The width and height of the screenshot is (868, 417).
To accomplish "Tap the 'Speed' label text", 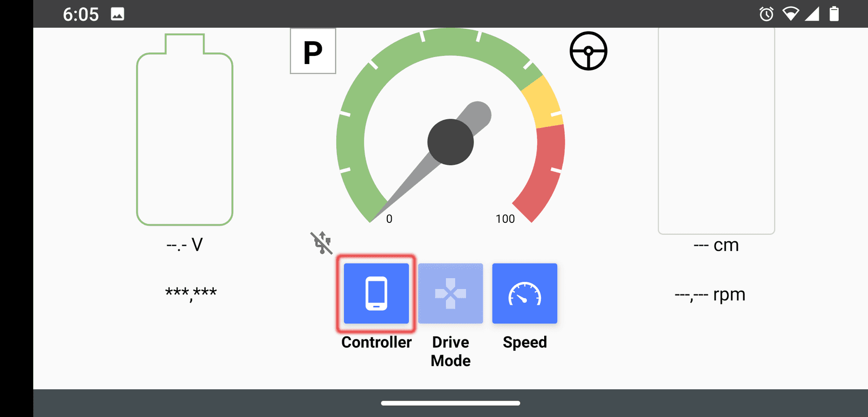I will pos(525,343).
